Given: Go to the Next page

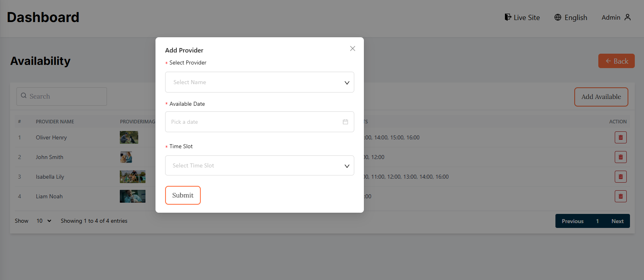Looking at the screenshot, I should tap(617, 221).
